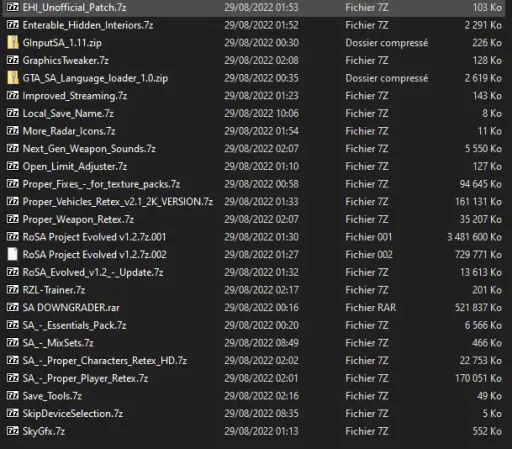Select the file name Improved_Streaming.7z
Viewport: 512px width, 449px height.
click(x=75, y=96)
